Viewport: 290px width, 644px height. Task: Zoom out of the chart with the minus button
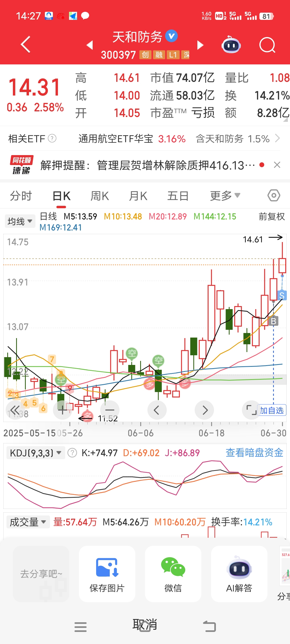tap(110, 410)
